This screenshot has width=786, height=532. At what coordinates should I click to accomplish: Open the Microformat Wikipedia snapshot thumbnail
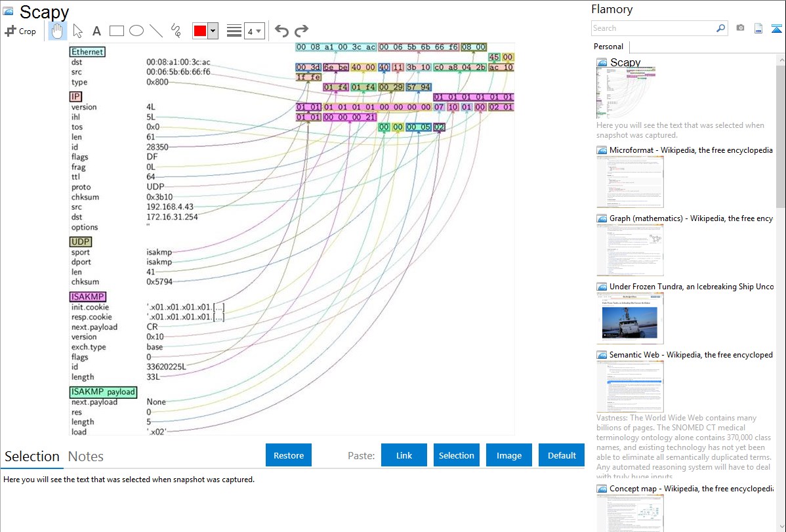(x=630, y=182)
